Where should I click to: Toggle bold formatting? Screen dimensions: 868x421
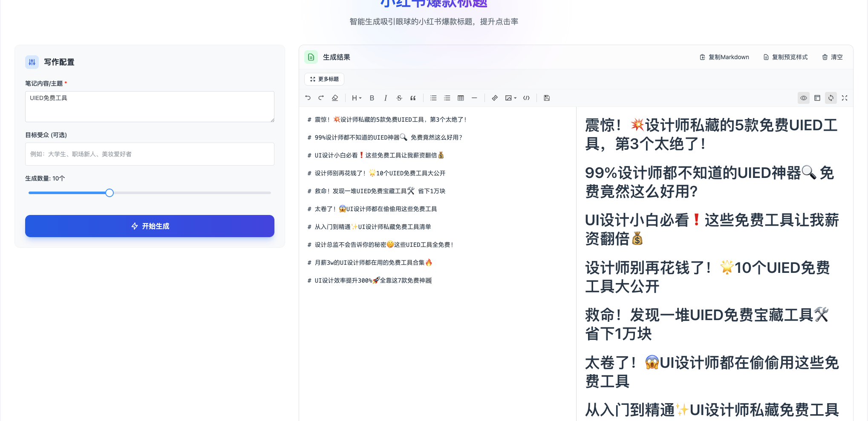[x=372, y=98]
